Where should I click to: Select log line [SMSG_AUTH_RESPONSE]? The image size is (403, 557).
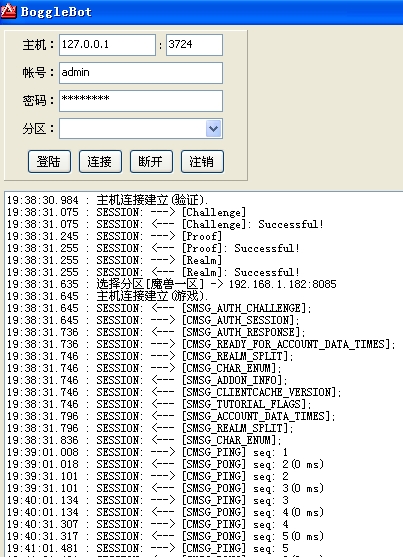(x=156, y=332)
